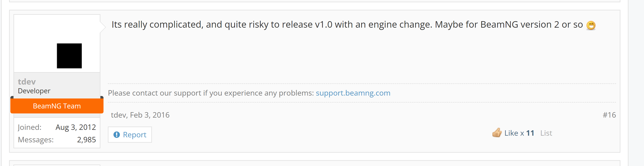Click the Report button

coord(130,135)
